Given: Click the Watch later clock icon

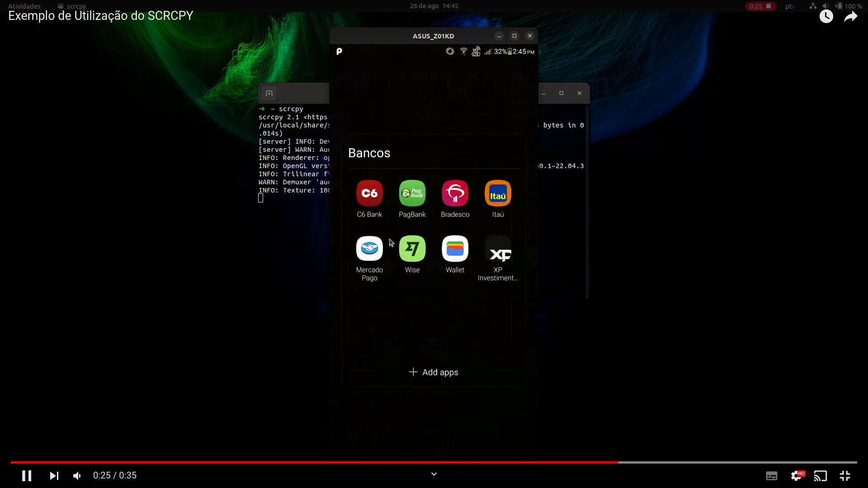Looking at the screenshot, I should click(826, 17).
